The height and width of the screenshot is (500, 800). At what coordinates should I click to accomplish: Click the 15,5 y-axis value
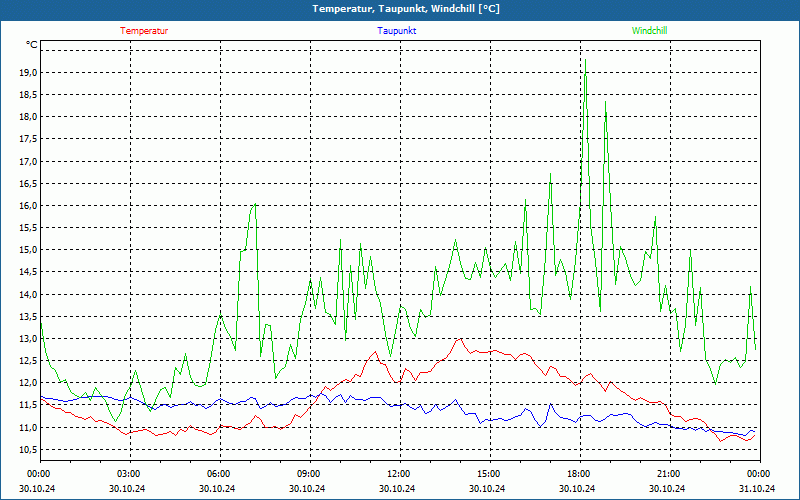pos(29,228)
